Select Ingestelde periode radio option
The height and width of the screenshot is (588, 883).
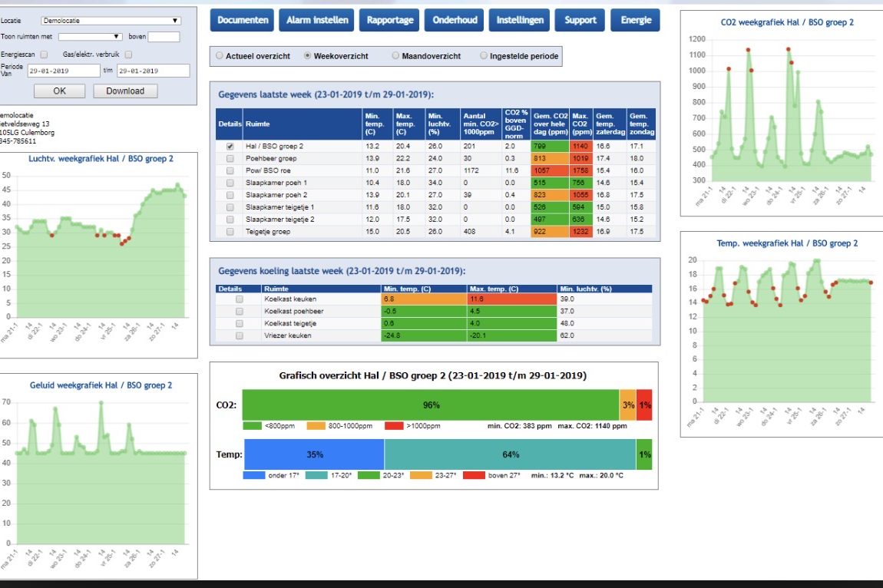tap(484, 56)
